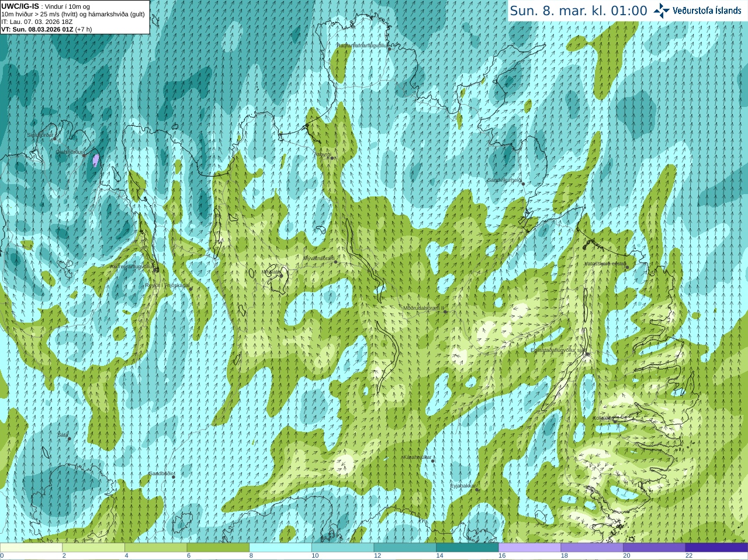Click the Veðurstofa Íslands logo

[x=697, y=11]
